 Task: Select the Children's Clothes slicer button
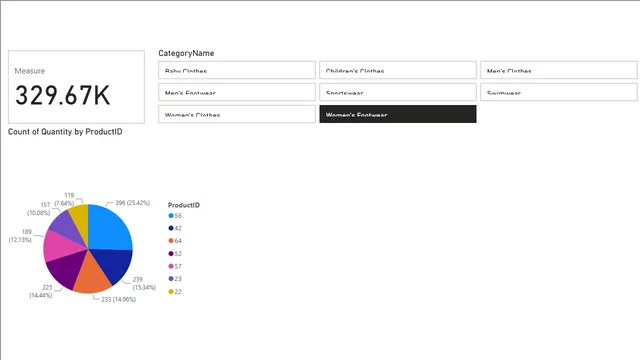[x=398, y=70]
